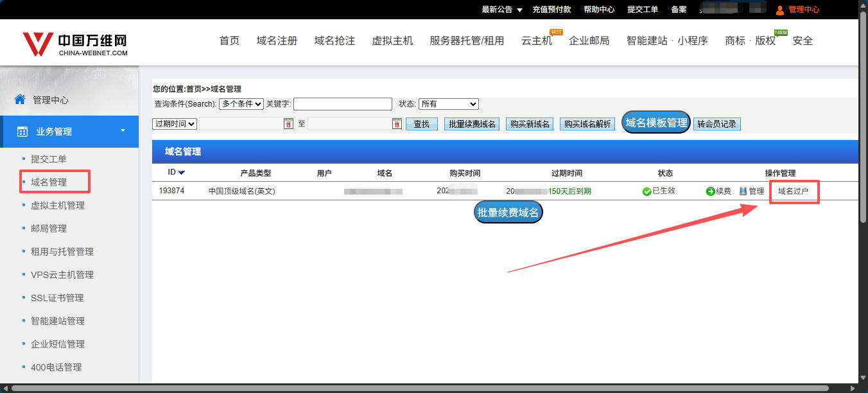Click the home icon beside 管理中心

coord(20,100)
